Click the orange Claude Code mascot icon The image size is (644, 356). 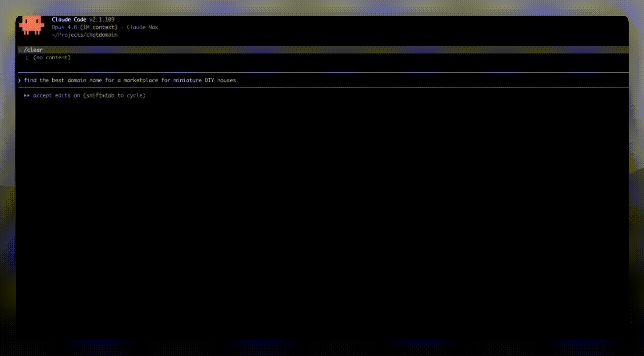32,25
